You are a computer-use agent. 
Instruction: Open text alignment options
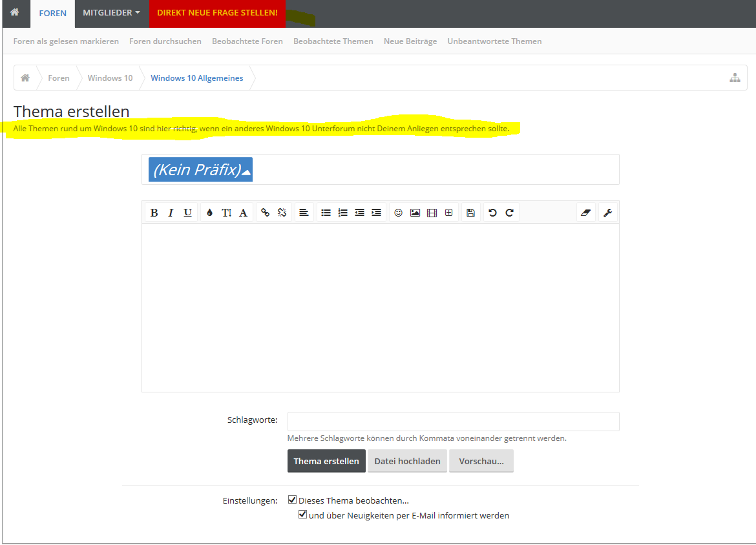click(304, 213)
